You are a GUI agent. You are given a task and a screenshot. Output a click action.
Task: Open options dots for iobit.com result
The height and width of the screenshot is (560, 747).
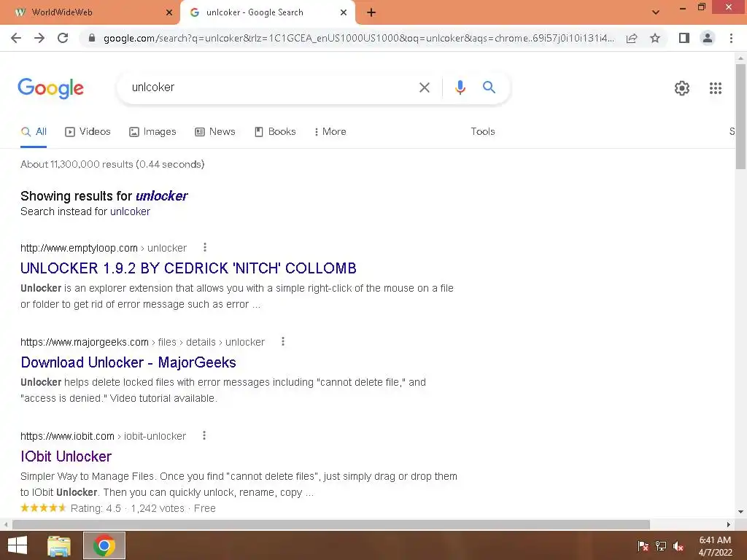pyautogui.click(x=204, y=435)
